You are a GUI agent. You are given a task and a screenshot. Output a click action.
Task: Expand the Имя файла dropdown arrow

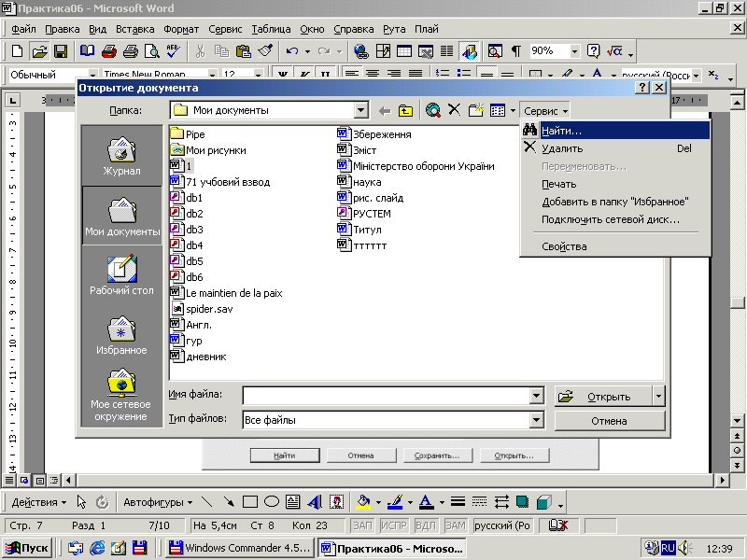tap(536, 395)
